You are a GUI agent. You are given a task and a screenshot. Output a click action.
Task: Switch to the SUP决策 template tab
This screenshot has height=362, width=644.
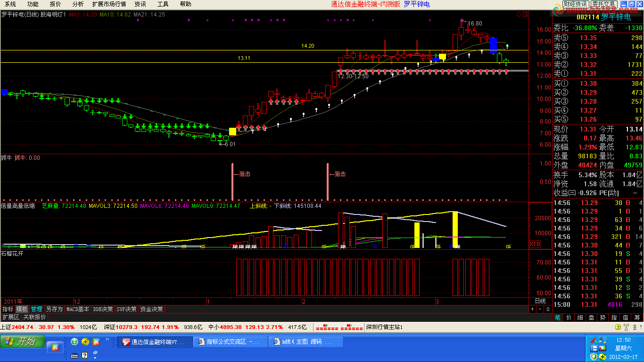tap(127, 309)
